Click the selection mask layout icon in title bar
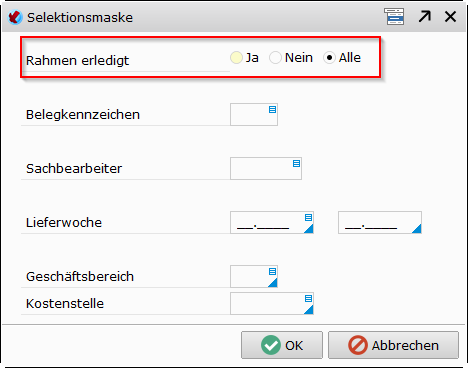 pyautogui.click(x=394, y=16)
